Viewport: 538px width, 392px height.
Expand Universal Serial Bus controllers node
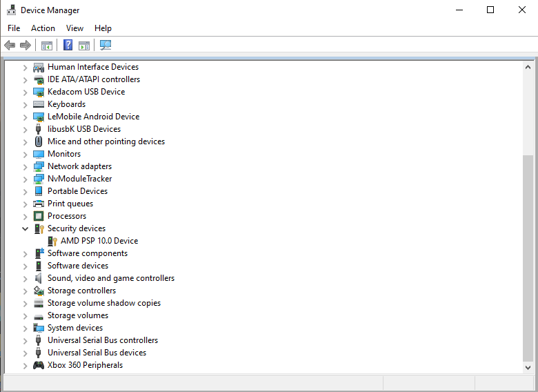[x=26, y=340]
